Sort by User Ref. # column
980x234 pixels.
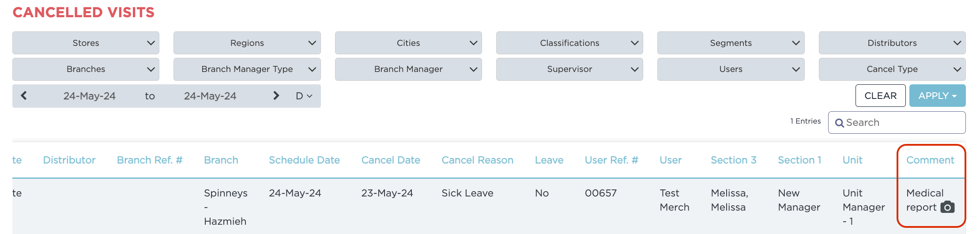(611, 160)
